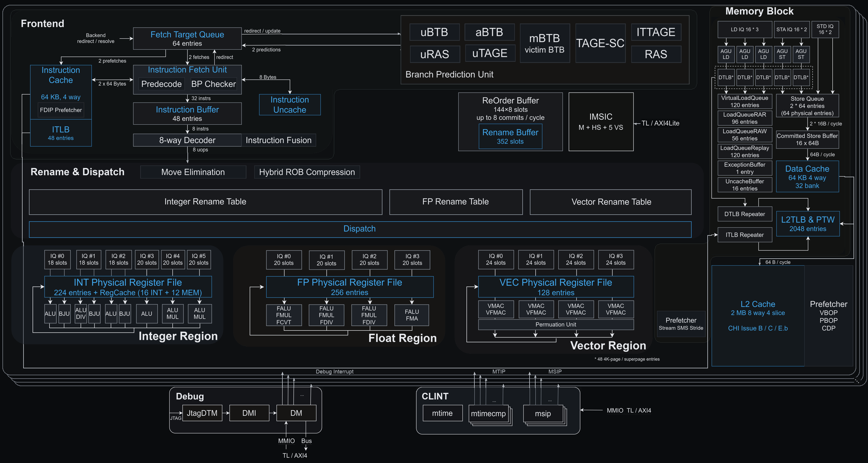Viewport: 868px width, 463px height.
Task: Select the DTLB Repeater box
Action: tap(745, 214)
